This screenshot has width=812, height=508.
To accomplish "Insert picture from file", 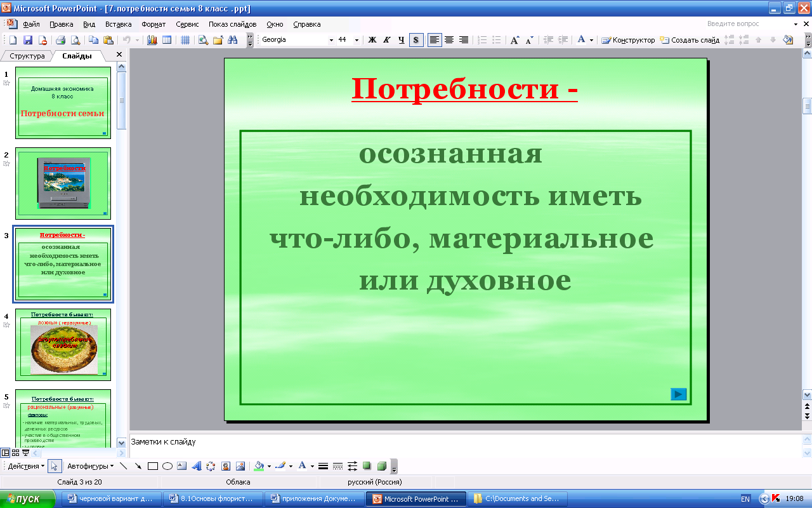I will pos(240,466).
